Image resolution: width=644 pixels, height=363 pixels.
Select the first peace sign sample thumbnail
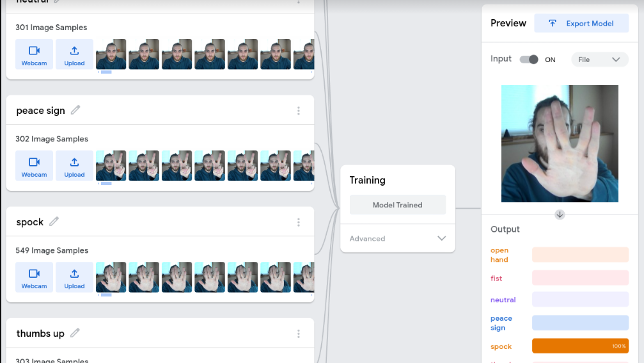(x=111, y=166)
